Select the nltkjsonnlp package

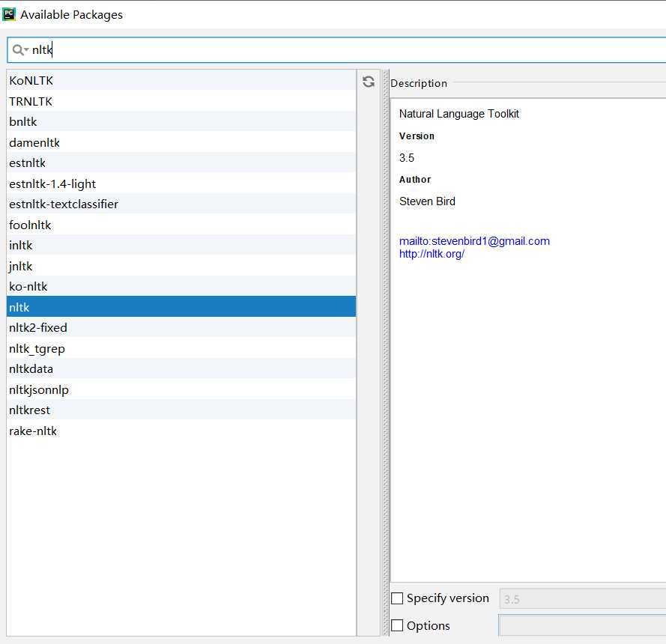(181, 389)
